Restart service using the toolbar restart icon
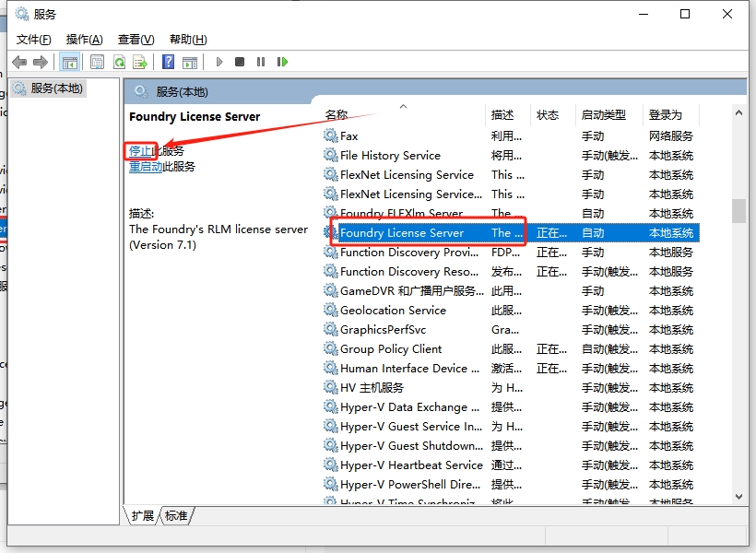The image size is (756, 553). 282,62
